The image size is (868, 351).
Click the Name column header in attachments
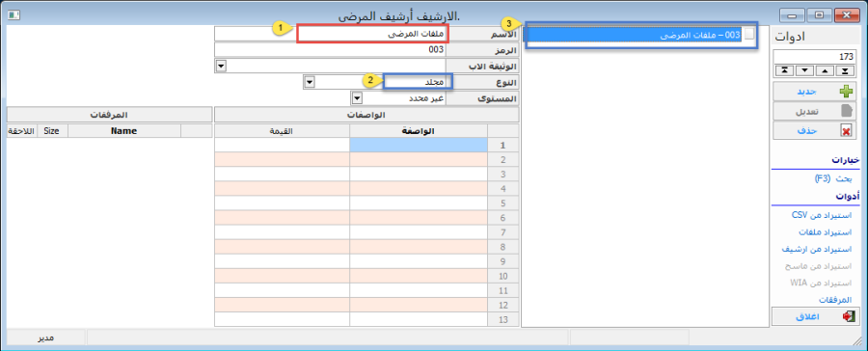coord(124,130)
